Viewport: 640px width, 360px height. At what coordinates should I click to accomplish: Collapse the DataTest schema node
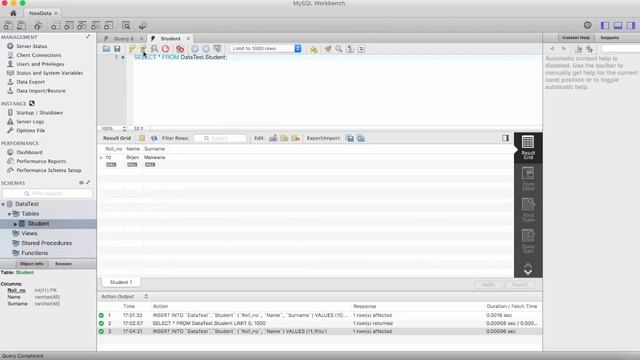(3, 204)
